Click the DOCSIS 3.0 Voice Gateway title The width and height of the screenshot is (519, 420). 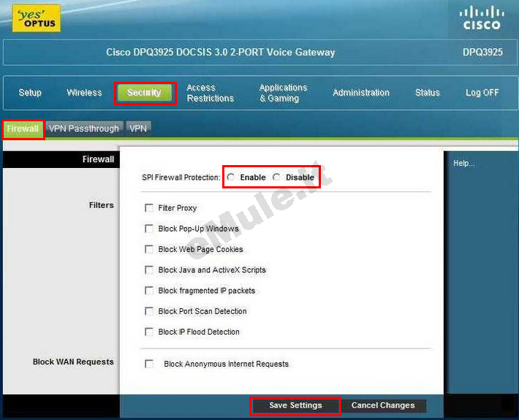pyautogui.click(x=221, y=53)
